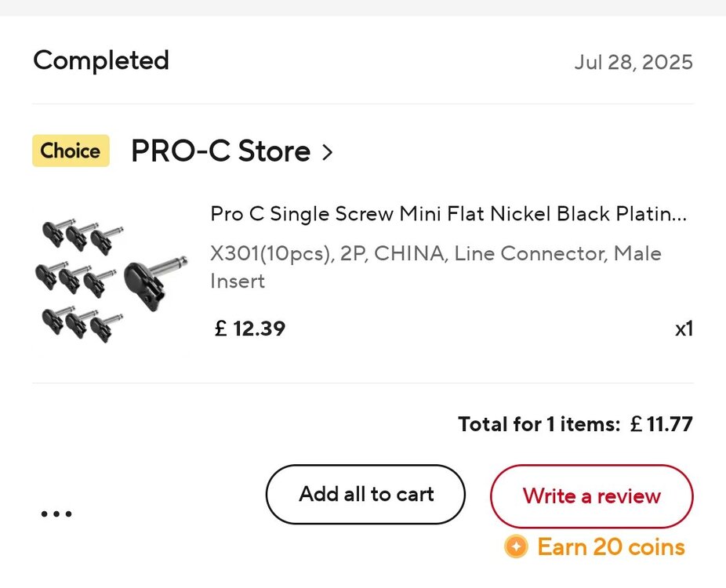726x588 pixels.
Task: Click the Earn 20 coins label
Action: click(x=612, y=546)
